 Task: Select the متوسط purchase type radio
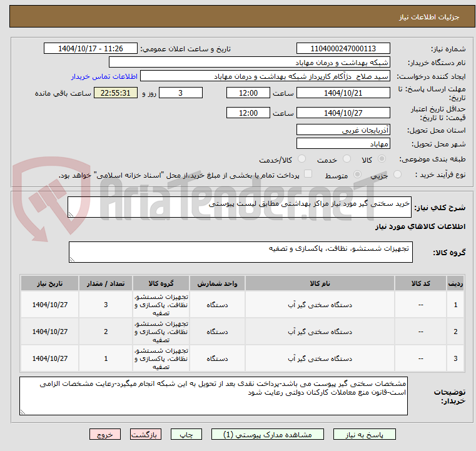click(358, 175)
